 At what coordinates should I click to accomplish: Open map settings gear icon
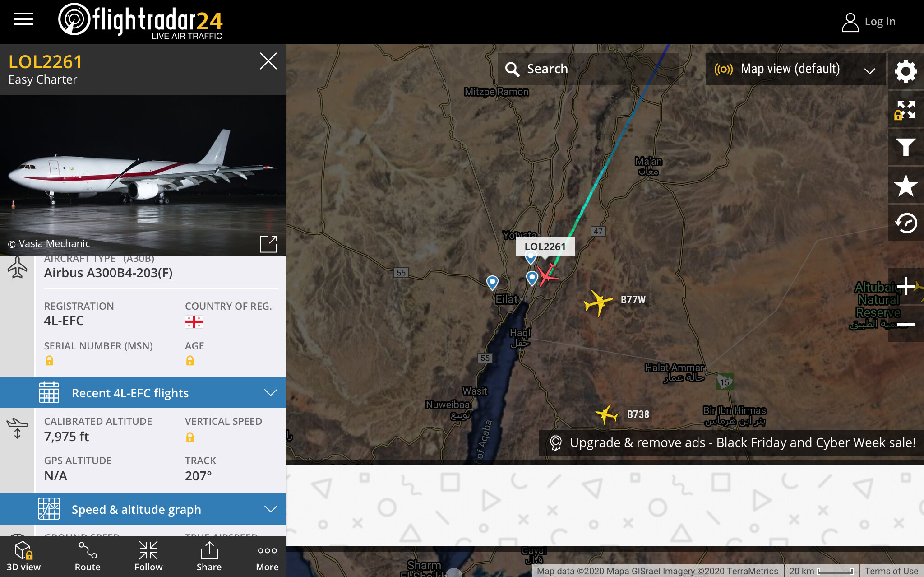pyautogui.click(x=906, y=71)
